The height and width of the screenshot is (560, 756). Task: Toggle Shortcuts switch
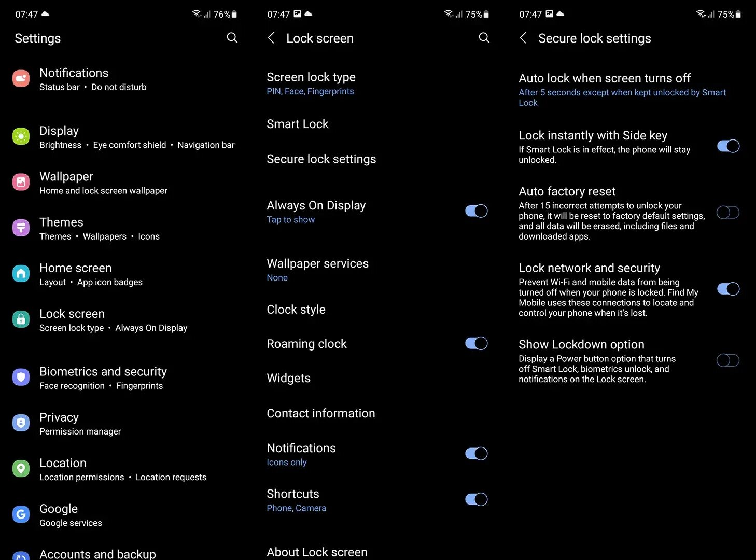[x=477, y=499]
